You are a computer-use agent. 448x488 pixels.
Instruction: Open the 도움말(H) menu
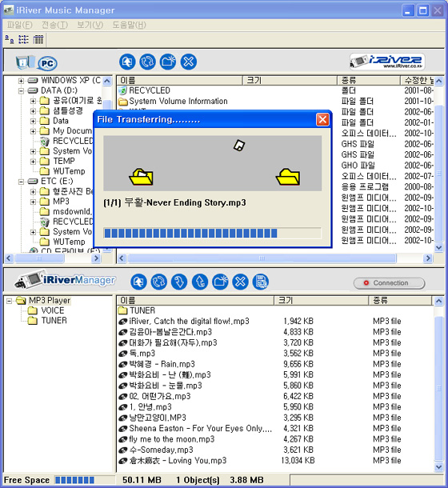pyautogui.click(x=130, y=25)
